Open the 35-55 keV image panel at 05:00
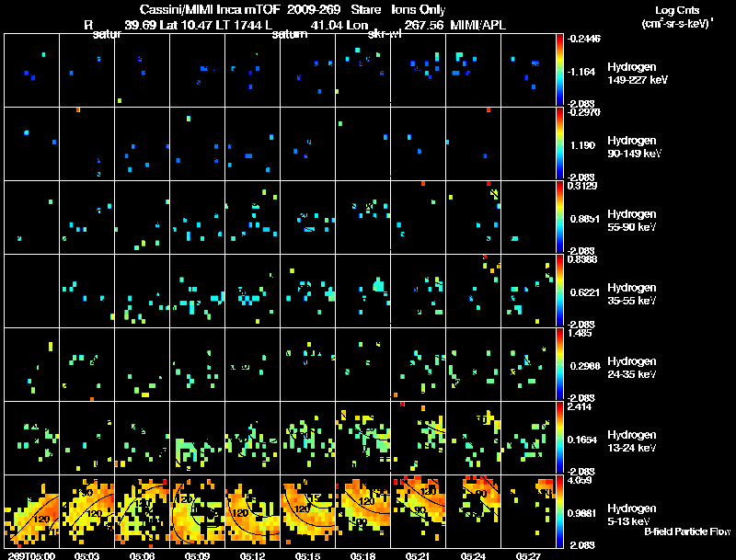The width and height of the screenshot is (736, 560). click(x=32, y=291)
